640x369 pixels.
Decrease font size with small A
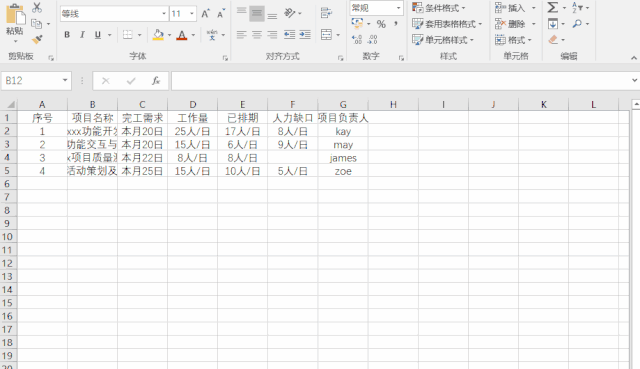coord(220,14)
